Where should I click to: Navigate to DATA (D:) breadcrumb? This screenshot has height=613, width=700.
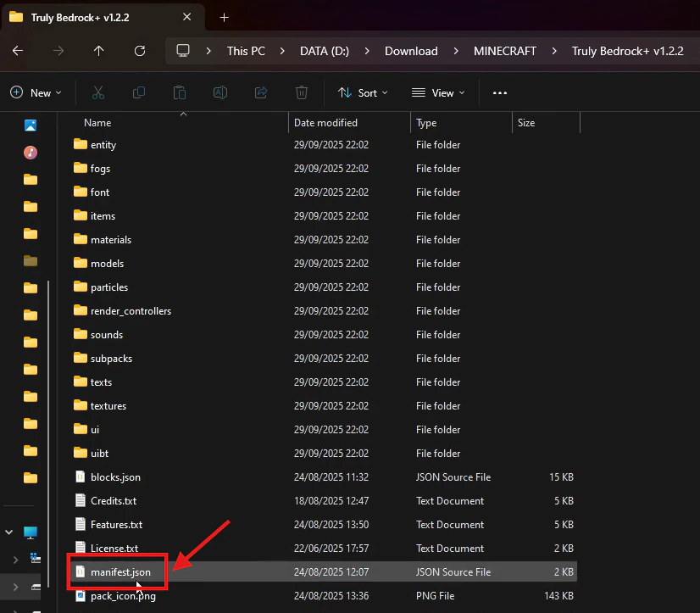(x=325, y=51)
